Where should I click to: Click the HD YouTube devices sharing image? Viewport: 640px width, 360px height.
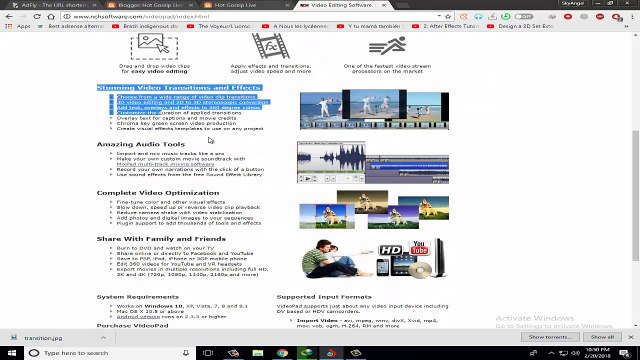374,259
